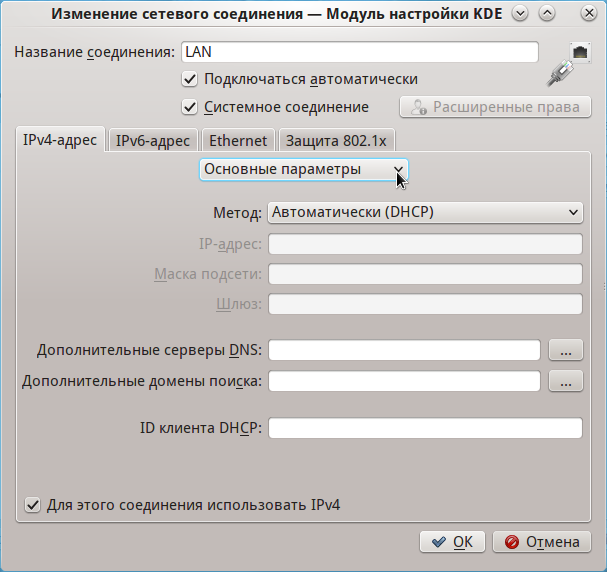Open the Ethernet tab
The height and width of the screenshot is (572, 607).
click(x=238, y=141)
